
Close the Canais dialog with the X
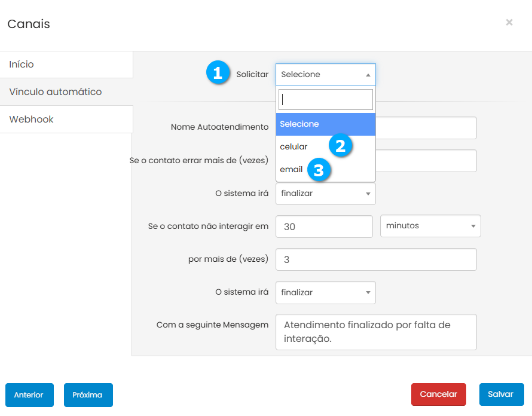coord(509,23)
